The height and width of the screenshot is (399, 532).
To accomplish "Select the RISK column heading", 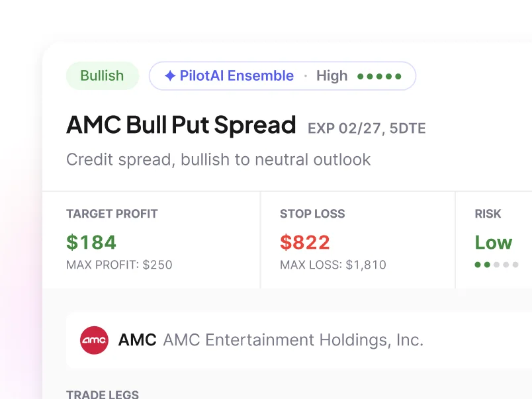I will coord(488,214).
